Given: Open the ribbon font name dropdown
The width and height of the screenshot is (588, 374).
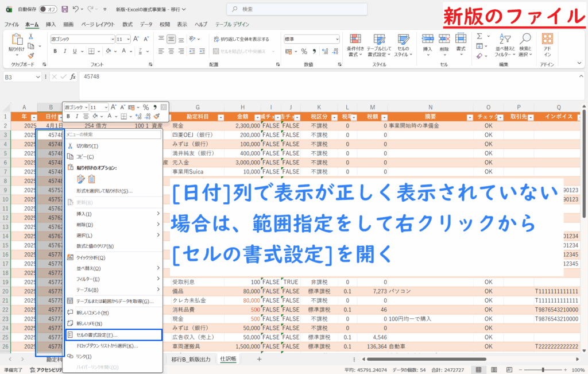Looking at the screenshot, I should 112,39.
